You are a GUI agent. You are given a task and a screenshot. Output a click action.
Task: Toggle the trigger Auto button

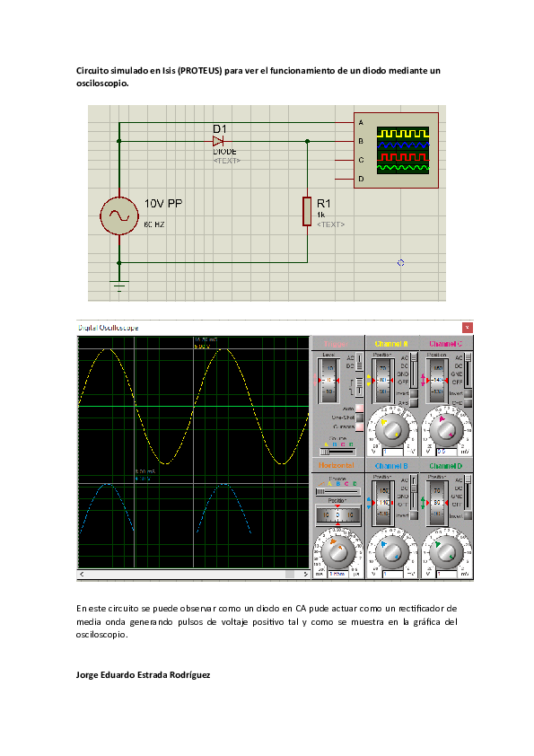pyautogui.click(x=360, y=409)
